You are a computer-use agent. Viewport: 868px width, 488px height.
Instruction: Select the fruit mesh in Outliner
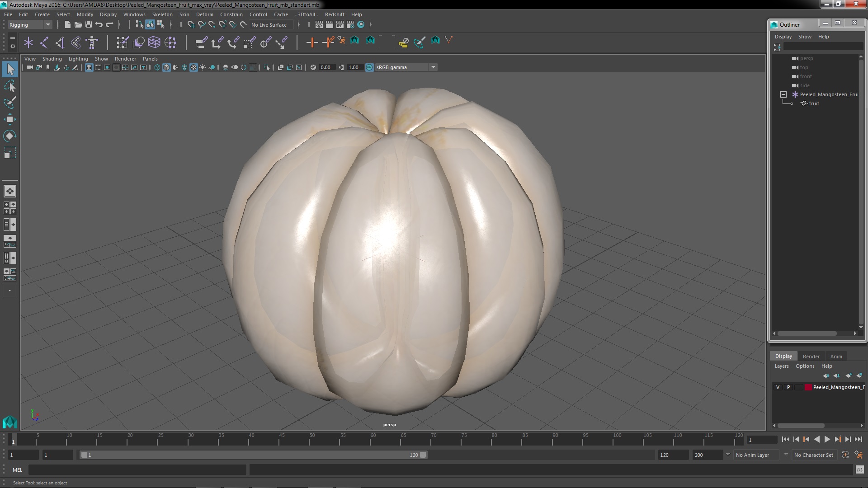[x=814, y=103]
